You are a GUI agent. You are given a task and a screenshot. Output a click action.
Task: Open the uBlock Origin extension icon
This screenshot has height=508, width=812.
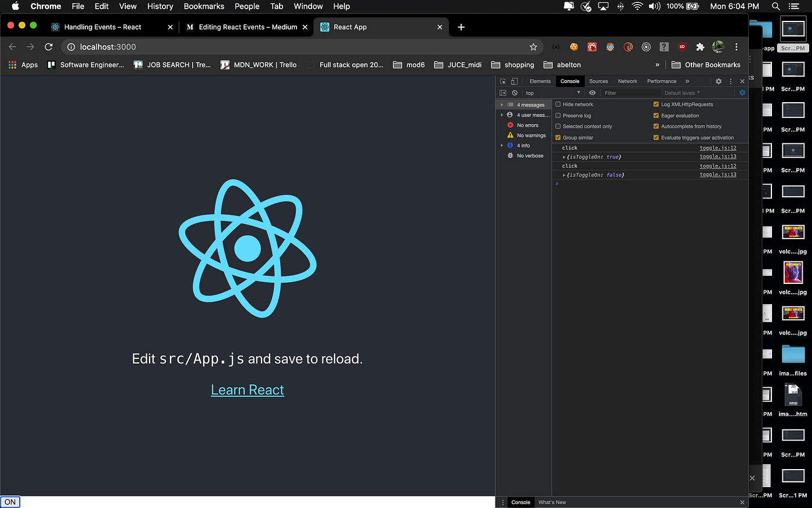coord(682,47)
